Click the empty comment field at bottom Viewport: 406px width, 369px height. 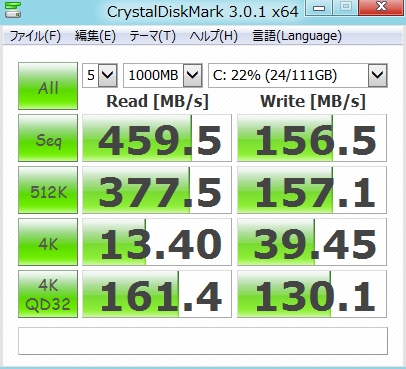click(x=203, y=341)
